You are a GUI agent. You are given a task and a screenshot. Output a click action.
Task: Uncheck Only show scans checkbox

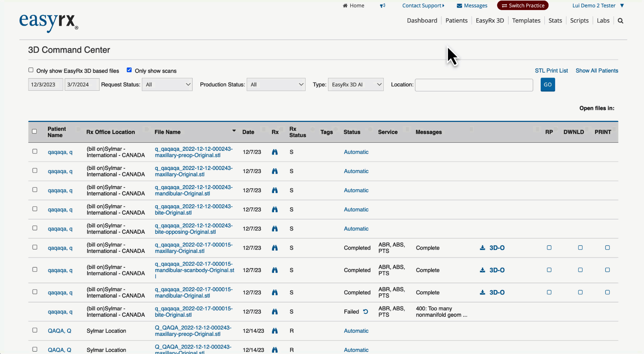[x=129, y=70]
